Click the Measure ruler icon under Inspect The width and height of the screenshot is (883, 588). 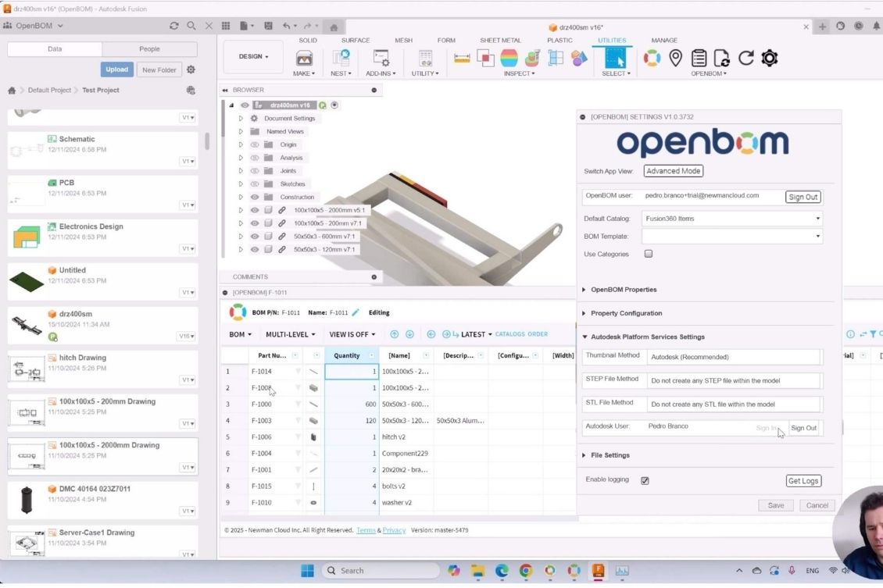coord(462,58)
